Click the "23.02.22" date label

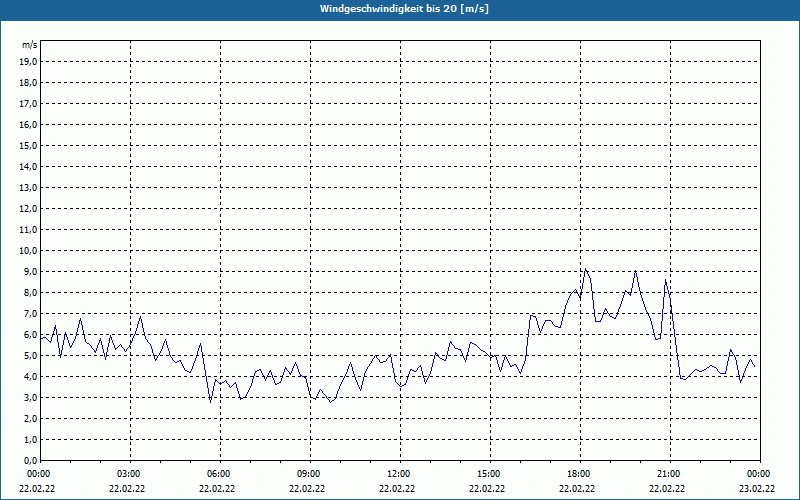757,489
